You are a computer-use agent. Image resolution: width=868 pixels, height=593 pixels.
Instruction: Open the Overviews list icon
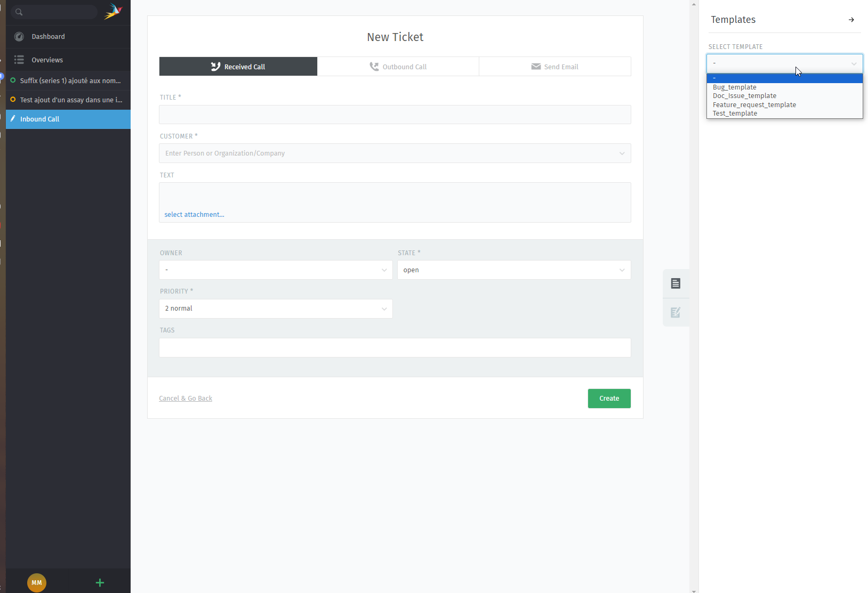pyautogui.click(x=19, y=60)
